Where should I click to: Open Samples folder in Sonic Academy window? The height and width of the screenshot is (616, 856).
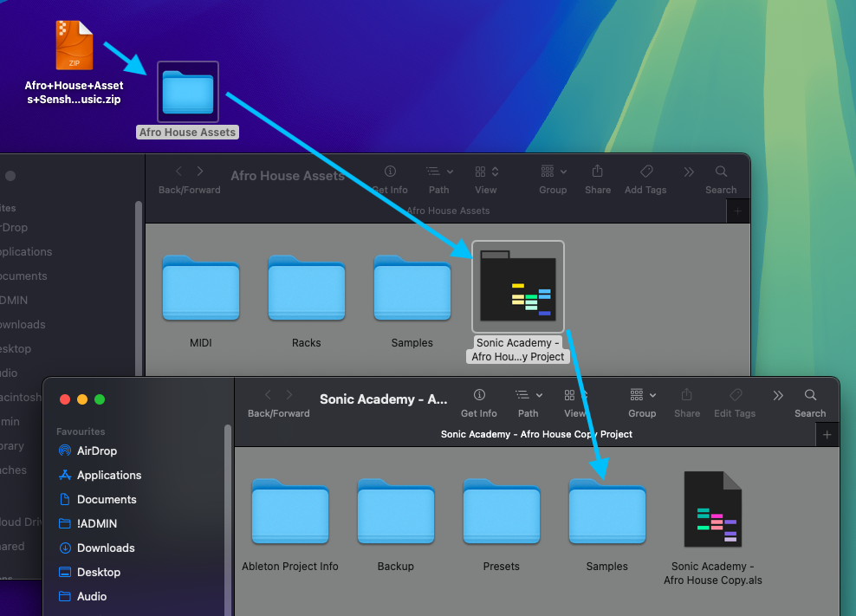pos(607,511)
